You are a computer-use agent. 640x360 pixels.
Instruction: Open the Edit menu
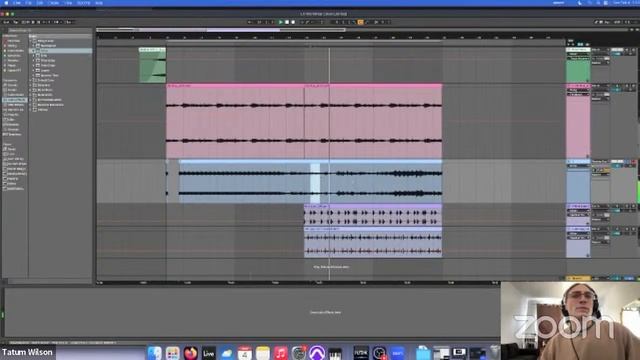coord(40,3)
